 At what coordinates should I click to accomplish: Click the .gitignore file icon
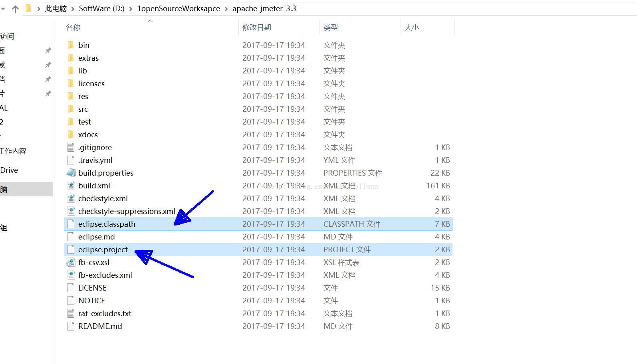click(x=71, y=147)
